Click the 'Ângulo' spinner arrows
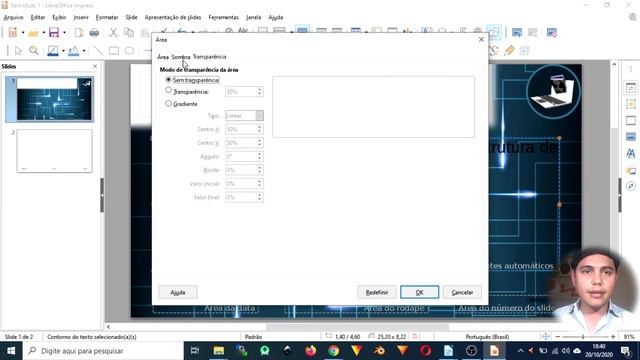 click(259, 156)
